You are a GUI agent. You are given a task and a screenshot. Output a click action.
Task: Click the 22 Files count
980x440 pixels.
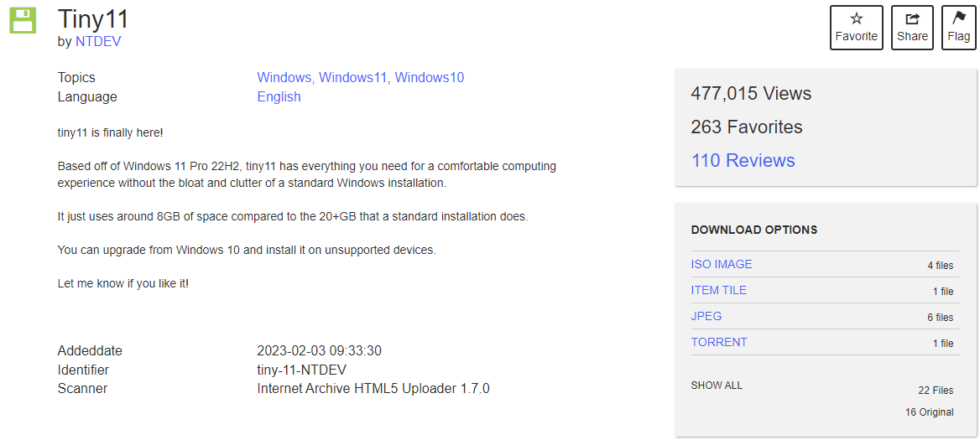pos(936,391)
